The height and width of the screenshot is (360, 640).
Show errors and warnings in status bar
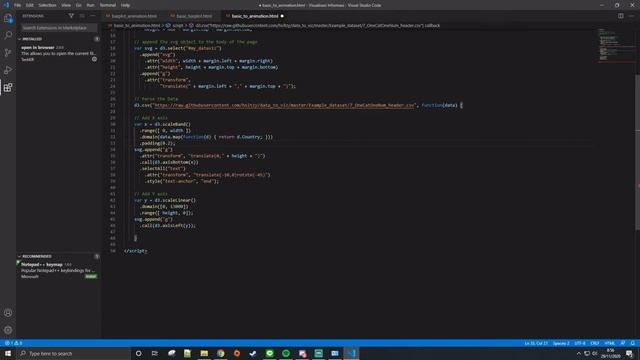pos(13,343)
